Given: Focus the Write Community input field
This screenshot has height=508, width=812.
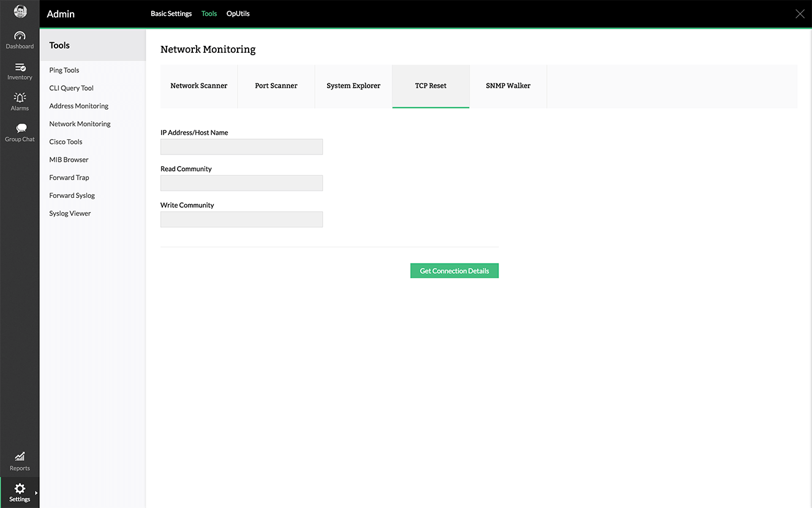Looking at the screenshot, I should 241,219.
